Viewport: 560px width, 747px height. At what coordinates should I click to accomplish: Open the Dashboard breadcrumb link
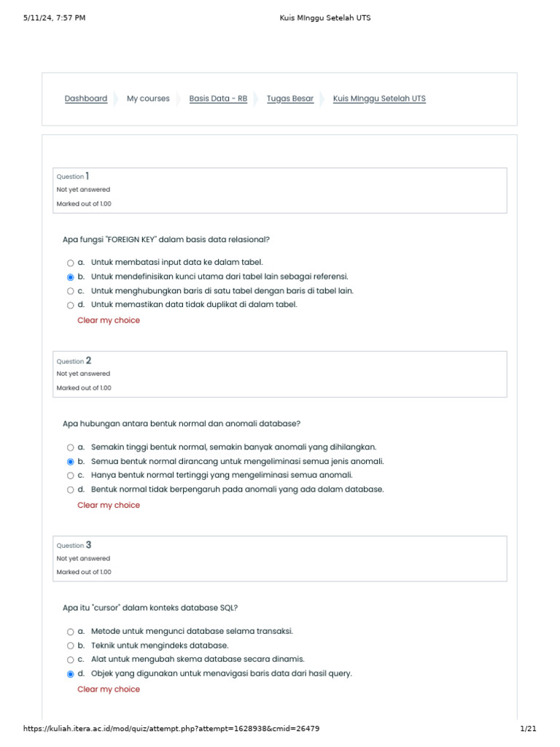(x=86, y=98)
